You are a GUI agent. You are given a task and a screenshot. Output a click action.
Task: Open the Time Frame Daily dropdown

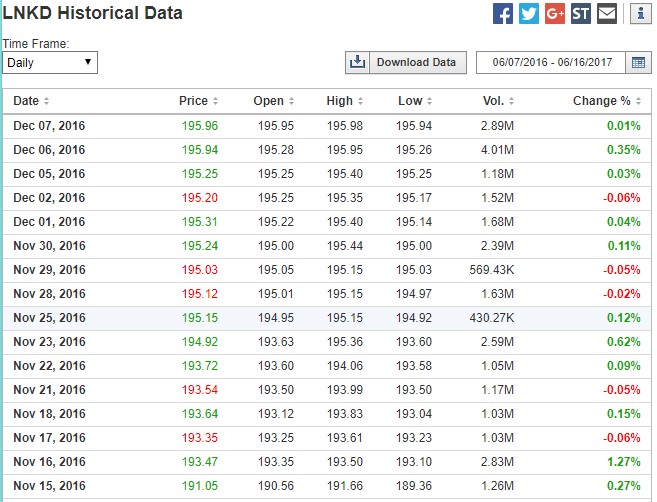coord(50,63)
